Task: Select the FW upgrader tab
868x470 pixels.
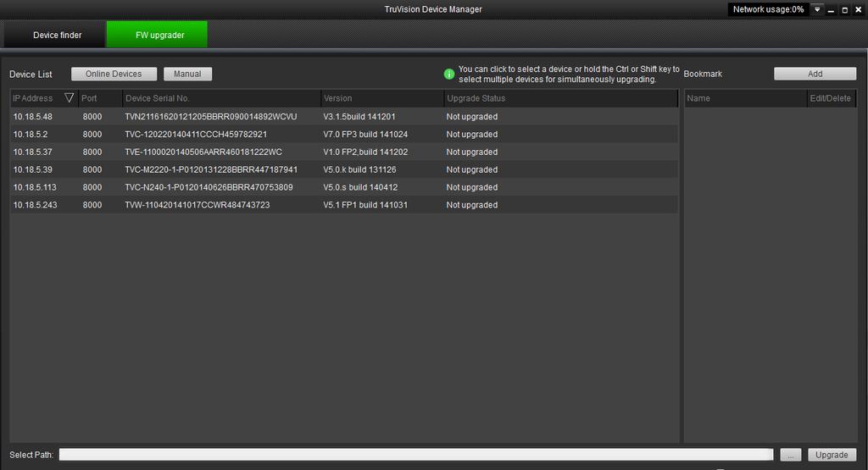Action: (x=157, y=34)
